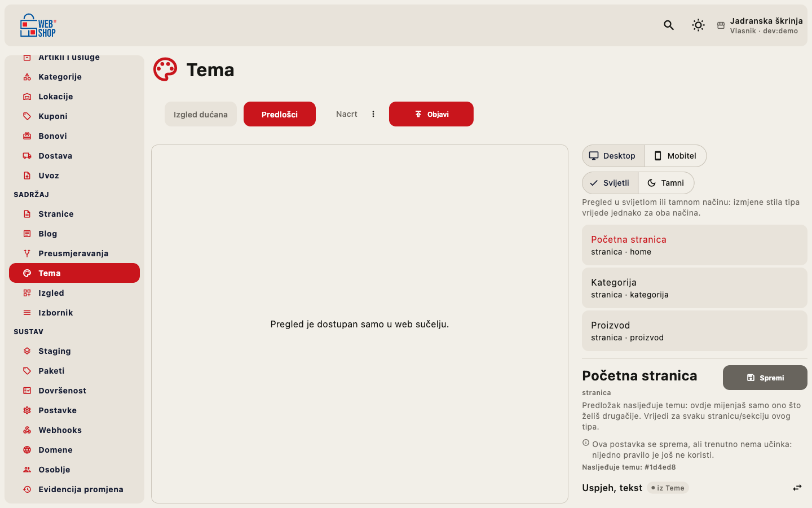Click the Staging layers icon
Image resolution: width=812 pixels, height=508 pixels.
tap(27, 351)
